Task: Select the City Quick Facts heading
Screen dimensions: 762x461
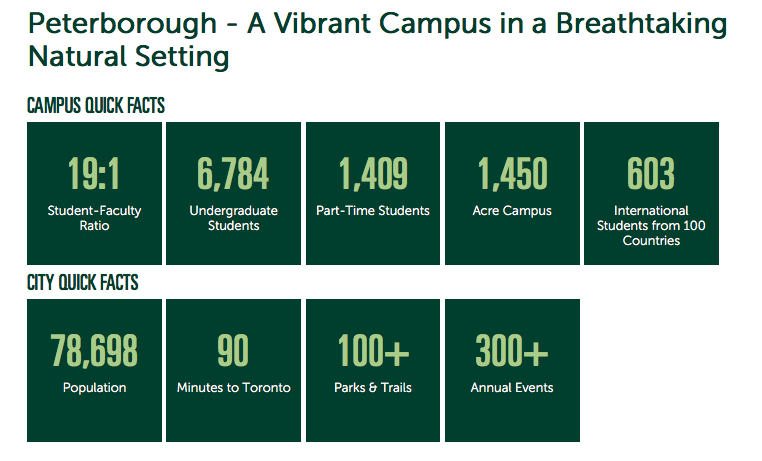Action: point(82,283)
